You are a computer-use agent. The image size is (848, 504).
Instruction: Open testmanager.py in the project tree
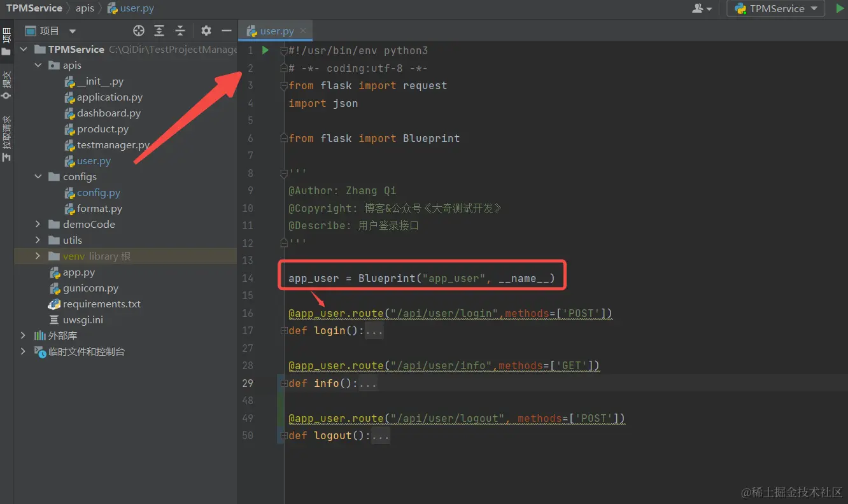[x=107, y=144]
